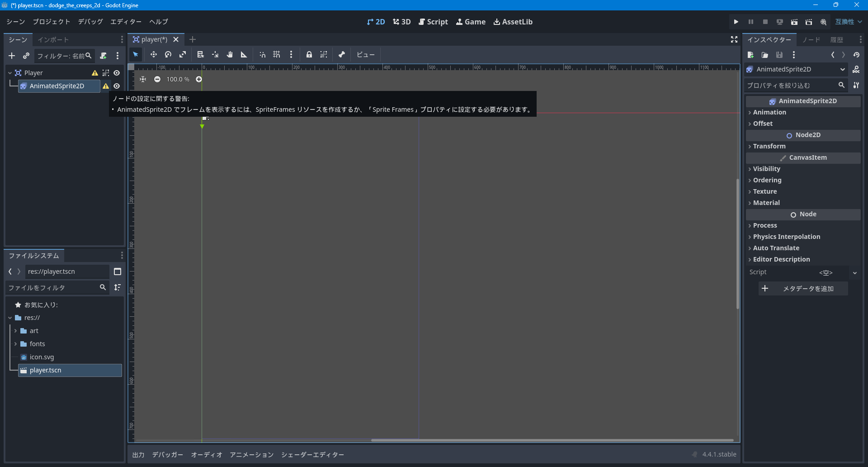Open the Inspector history list
This screenshot has width=868, height=467.
click(x=856, y=55)
